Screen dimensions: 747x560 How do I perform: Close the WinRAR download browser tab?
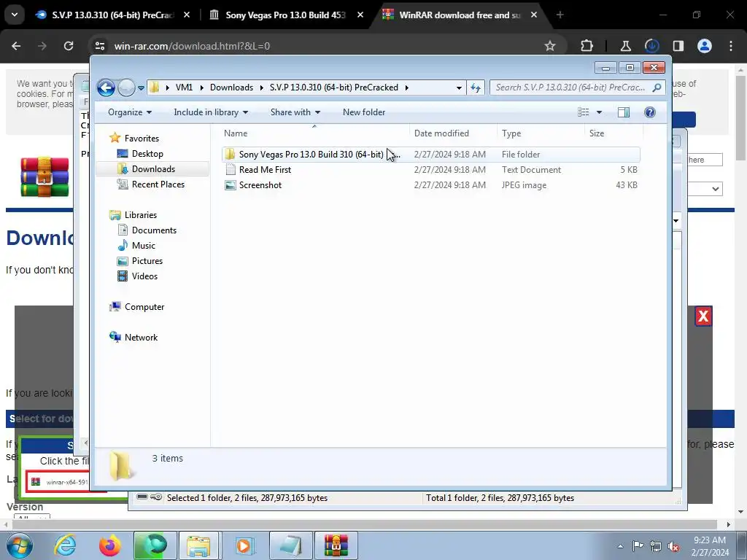tap(534, 15)
